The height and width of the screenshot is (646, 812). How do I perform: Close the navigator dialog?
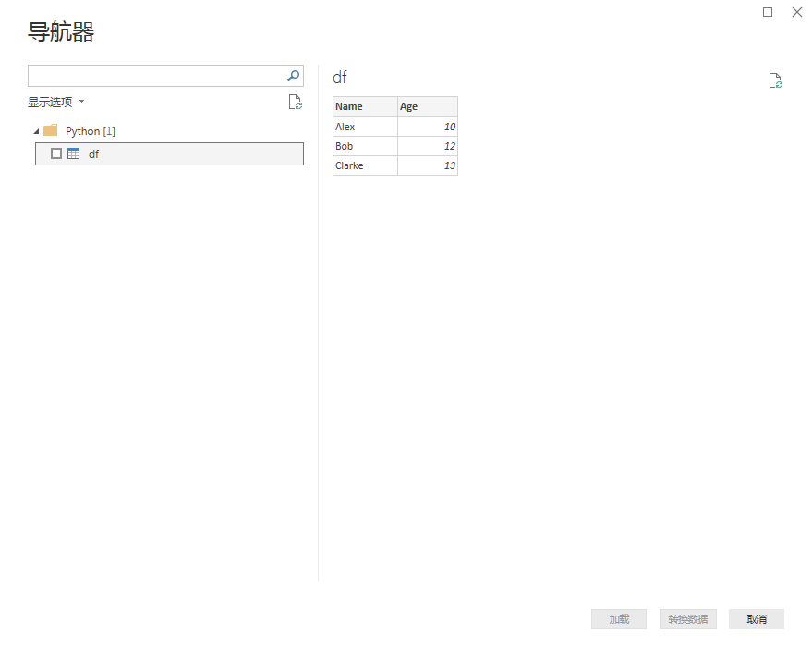click(797, 12)
